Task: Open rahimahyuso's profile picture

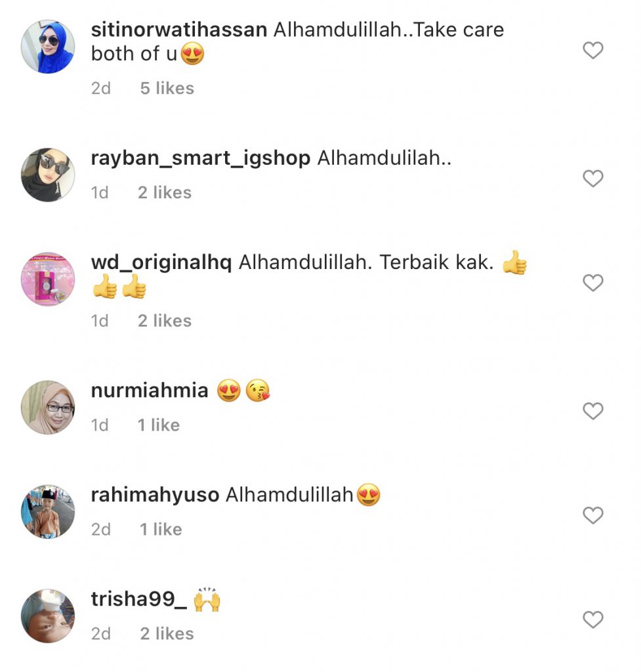Action: pyautogui.click(x=48, y=512)
